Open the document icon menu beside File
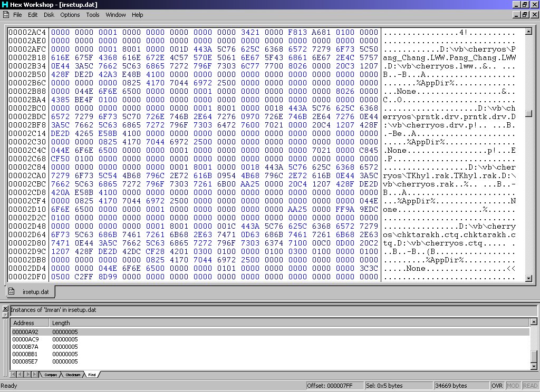540x392 pixels. pos(6,14)
